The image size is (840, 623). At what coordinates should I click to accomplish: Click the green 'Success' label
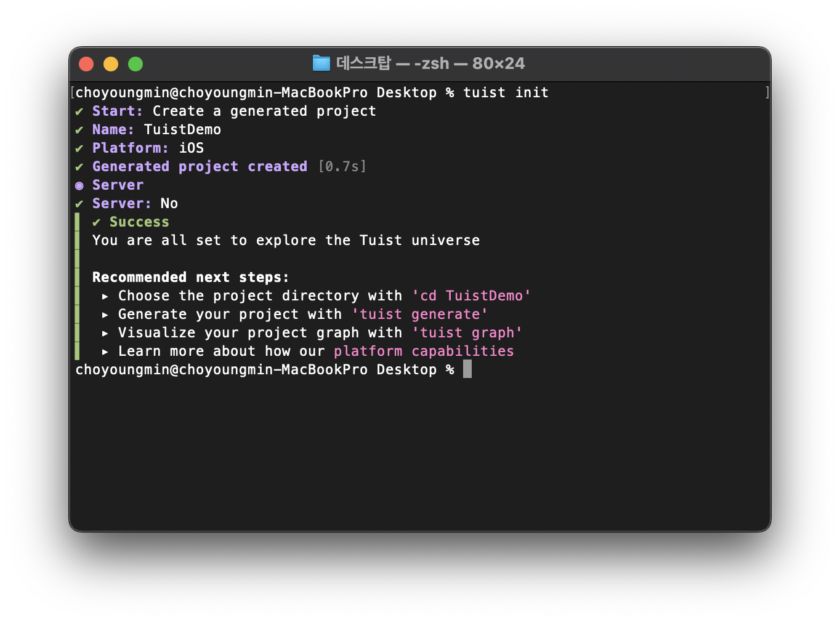[x=139, y=222]
